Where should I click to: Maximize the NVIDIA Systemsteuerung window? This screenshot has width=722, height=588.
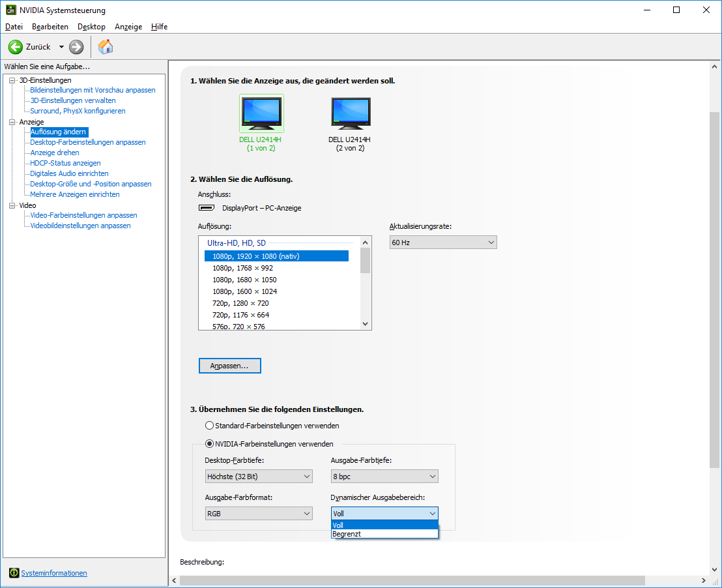676,10
